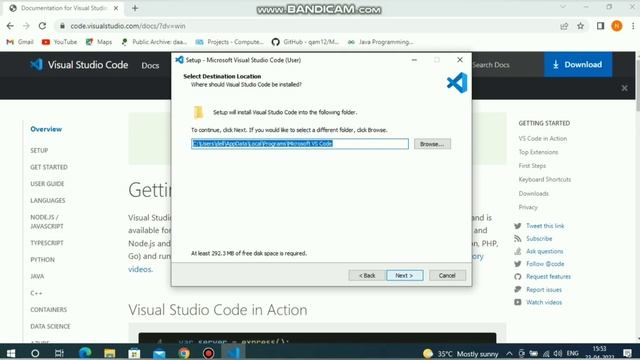Reload the page with the refresh icon
The width and height of the screenshot is (640, 360).
[x=42, y=26]
